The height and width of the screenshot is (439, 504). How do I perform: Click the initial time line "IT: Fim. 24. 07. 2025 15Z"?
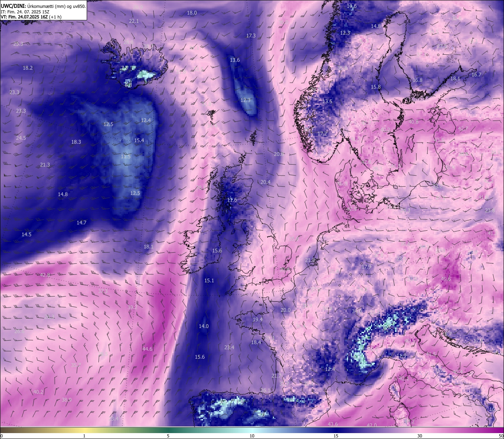(x=25, y=12)
